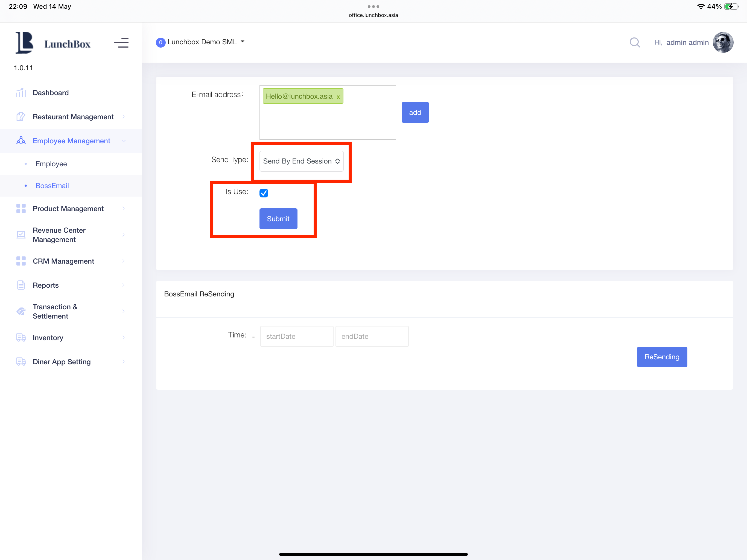Click the Employee Management people icon
747x560 pixels.
pos(21,141)
